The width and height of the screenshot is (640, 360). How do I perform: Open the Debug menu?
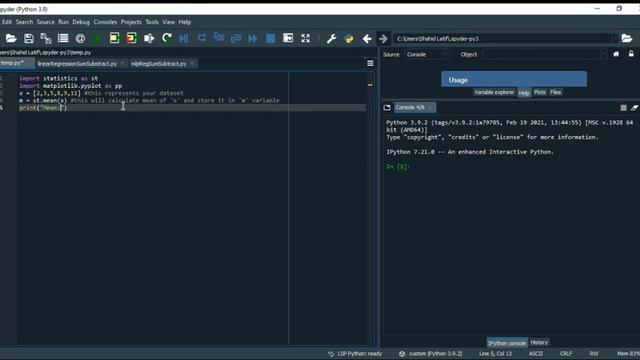(81, 22)
